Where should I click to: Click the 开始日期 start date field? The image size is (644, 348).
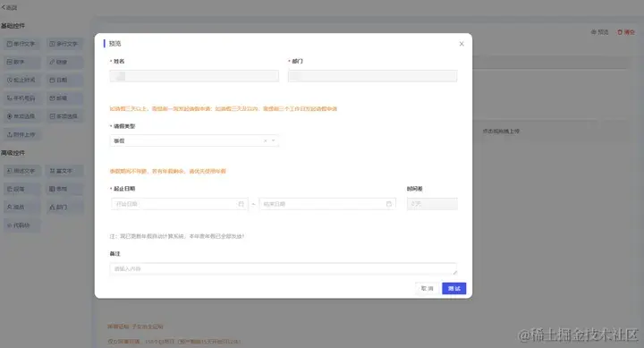pyautogui.click(x=180, y=204)
